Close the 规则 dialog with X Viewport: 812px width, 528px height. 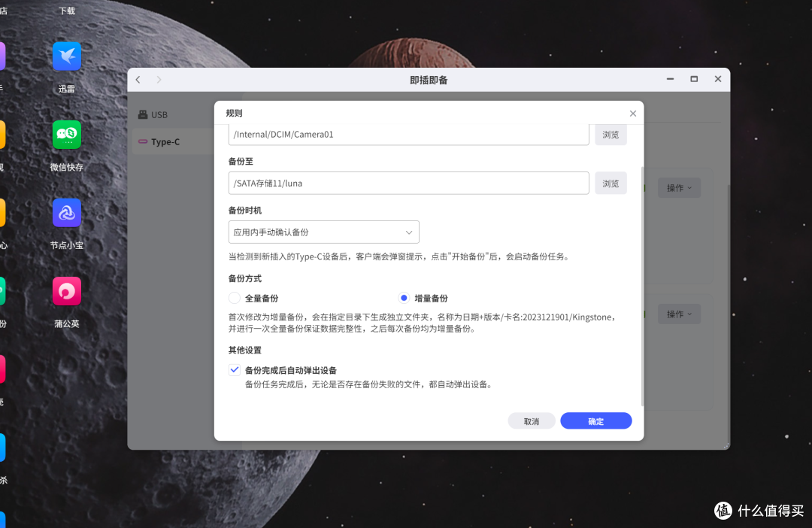[633, 114]
